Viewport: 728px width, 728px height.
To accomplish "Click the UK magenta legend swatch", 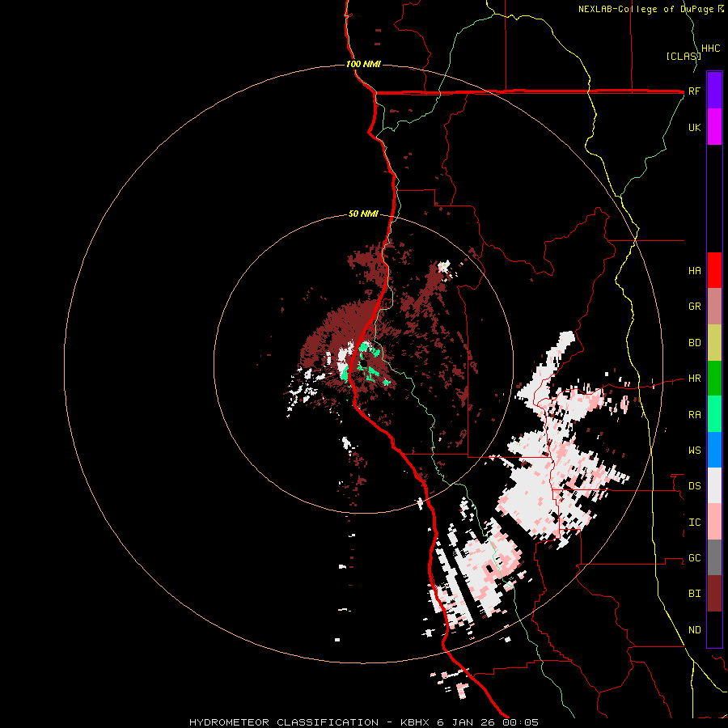I will 714,127.
